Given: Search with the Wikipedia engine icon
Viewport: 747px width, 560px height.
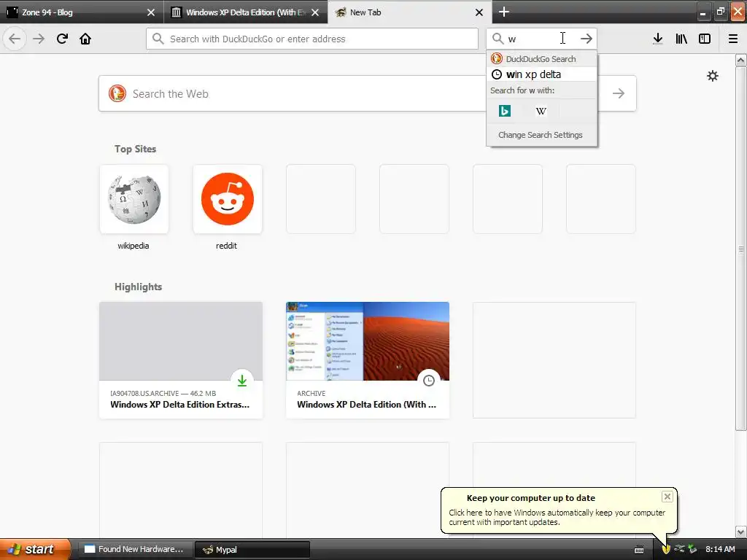Looking at the screenshot, I should 541,111.
